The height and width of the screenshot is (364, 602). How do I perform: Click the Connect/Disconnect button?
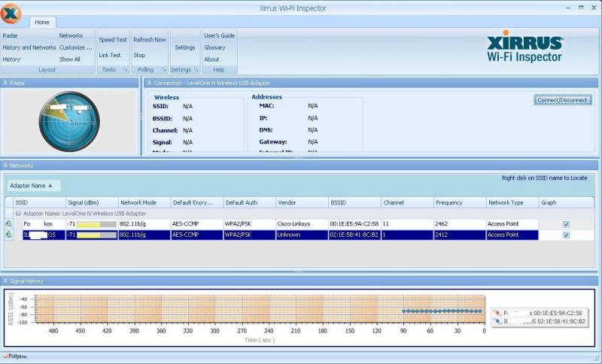(x=562, y=100)
